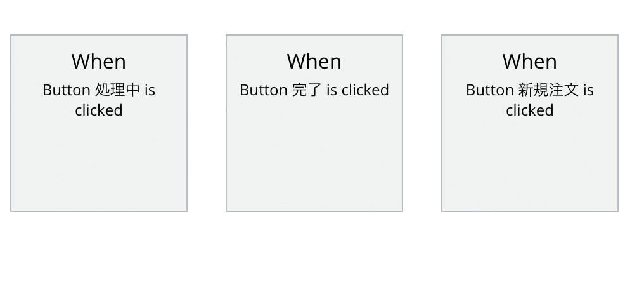This screenshot has width=644, height=287.
Task: Click the word Button in 完了 card
Action: [x=263, y=90]
